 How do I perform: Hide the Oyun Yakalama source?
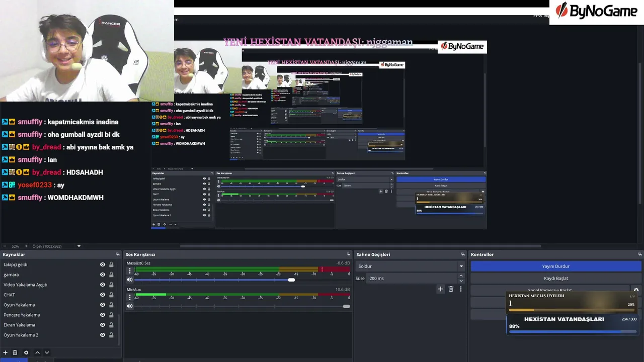click(103, 305)
